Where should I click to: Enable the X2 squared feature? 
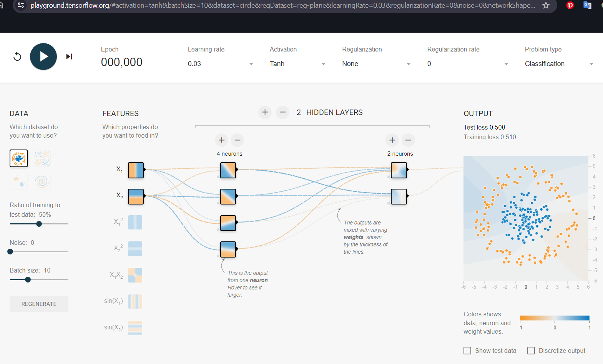pyautogui.click(x=135, y=249)
